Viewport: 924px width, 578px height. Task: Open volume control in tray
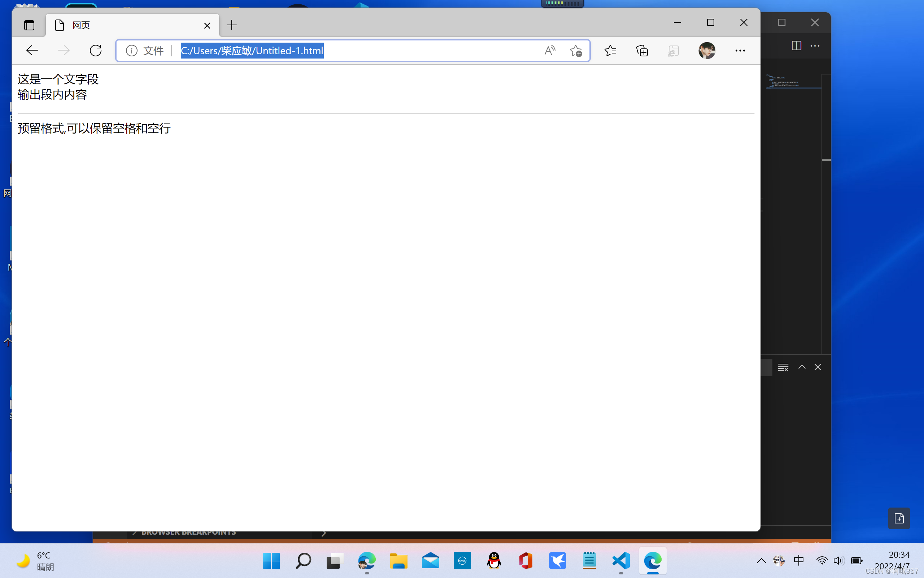click(x=838, y=561)
